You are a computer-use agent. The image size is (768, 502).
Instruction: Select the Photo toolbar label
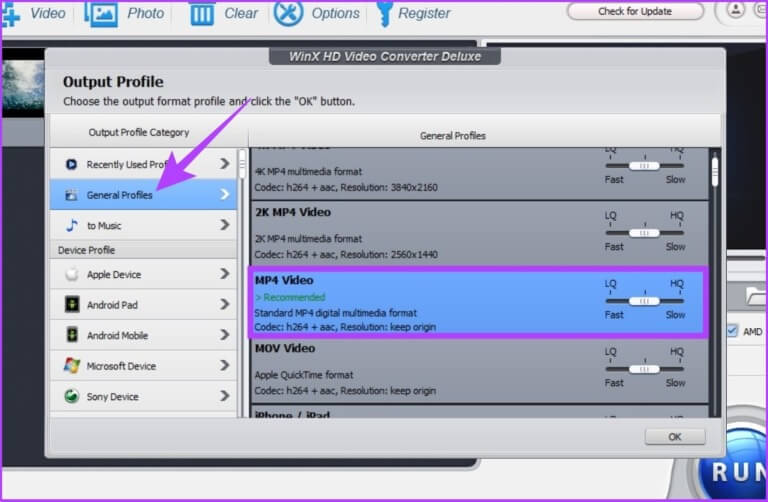tap(145, 13)
